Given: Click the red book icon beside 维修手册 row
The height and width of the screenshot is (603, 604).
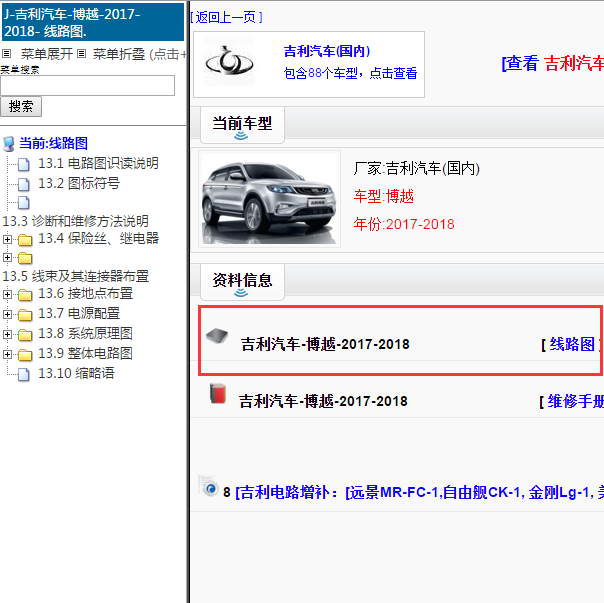Looking at the screenshot, I should [x=218, y=393].
